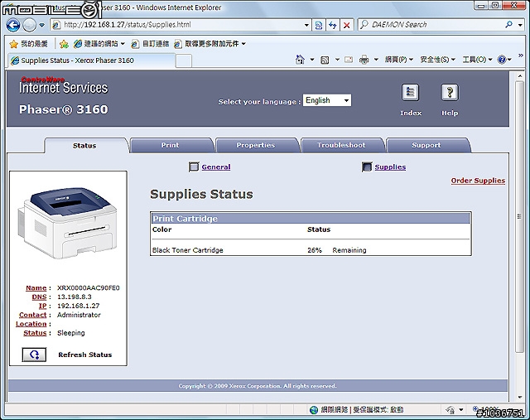The image size is (530, 420).
Task: Click the RSS feeds icon
Action: 325,60
